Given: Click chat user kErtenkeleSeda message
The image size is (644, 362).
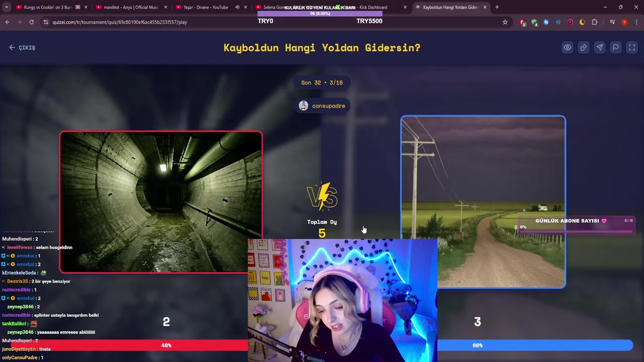Looking at the screenshot, I should coord(24,273).
